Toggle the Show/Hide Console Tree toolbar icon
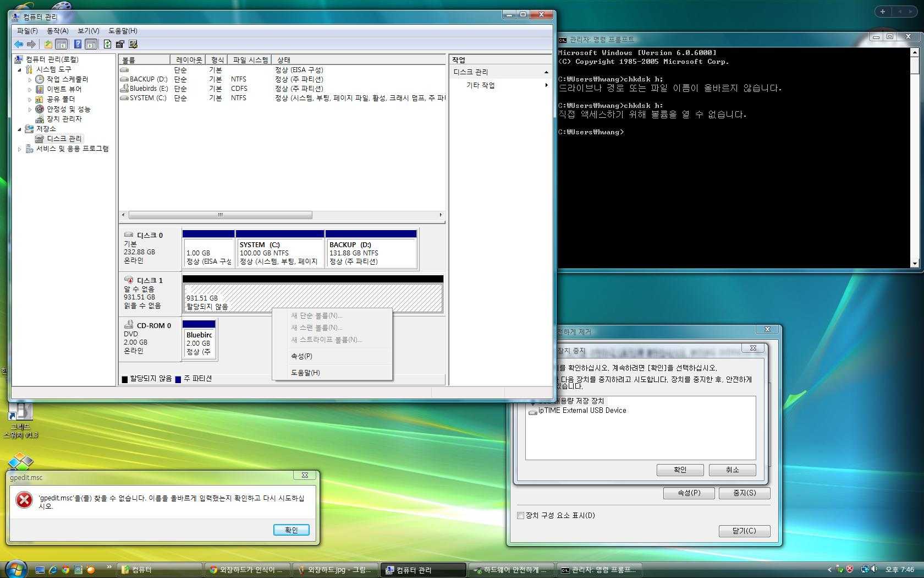924x578 pixels. pyautogui.click(x=62, y=44)
